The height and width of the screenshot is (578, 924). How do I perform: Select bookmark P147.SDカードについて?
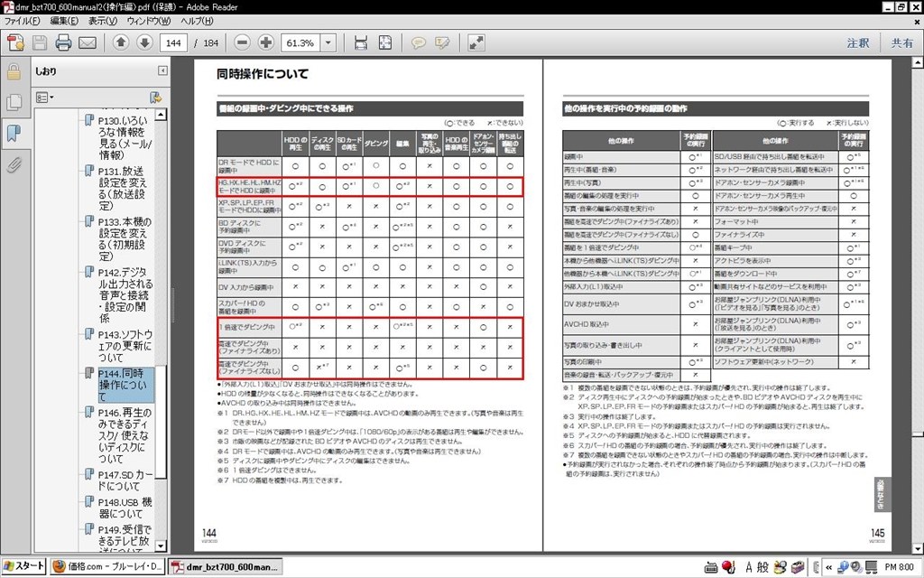pos(125,480)
